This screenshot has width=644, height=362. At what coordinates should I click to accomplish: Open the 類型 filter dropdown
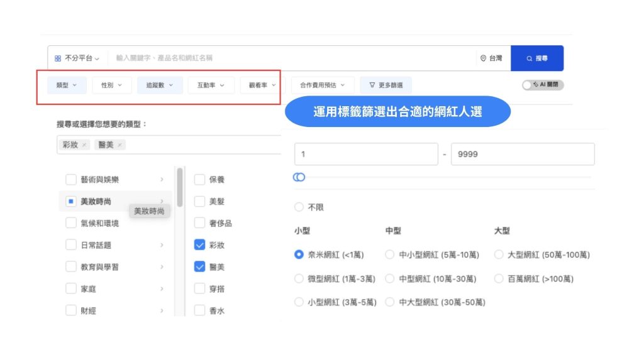click(x=67, y=85)
